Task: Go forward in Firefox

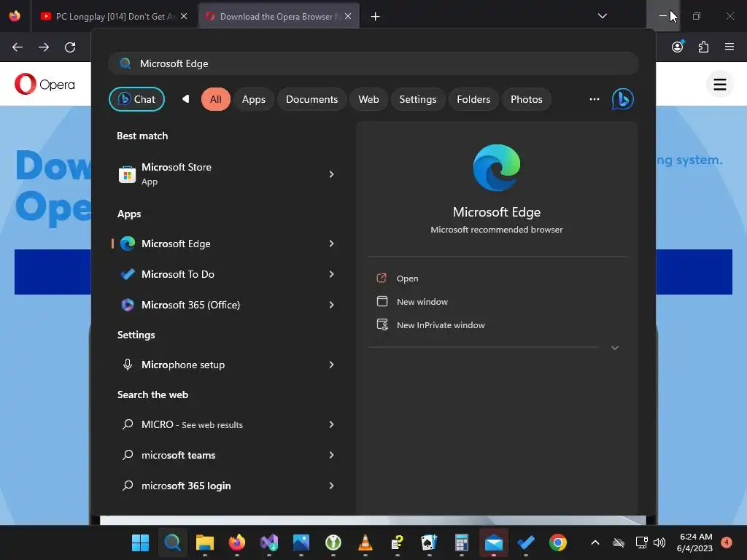Action: coord(44,47)
